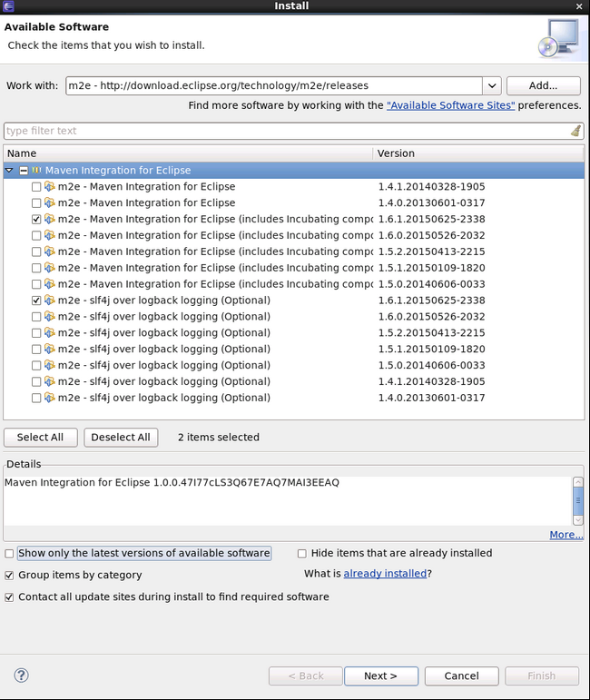
Task: Click the feature icon of Maven Integration 1.6.1.20150625-2338
Action: click(50, 219)
